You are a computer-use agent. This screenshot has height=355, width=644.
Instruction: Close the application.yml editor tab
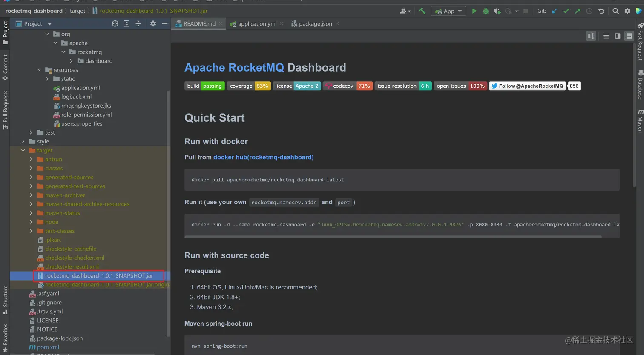282,24
